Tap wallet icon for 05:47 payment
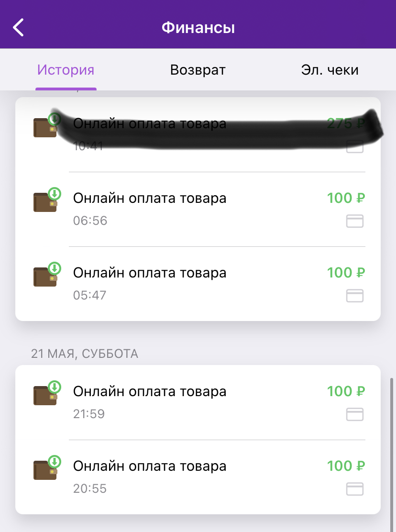 coord(47,275)
